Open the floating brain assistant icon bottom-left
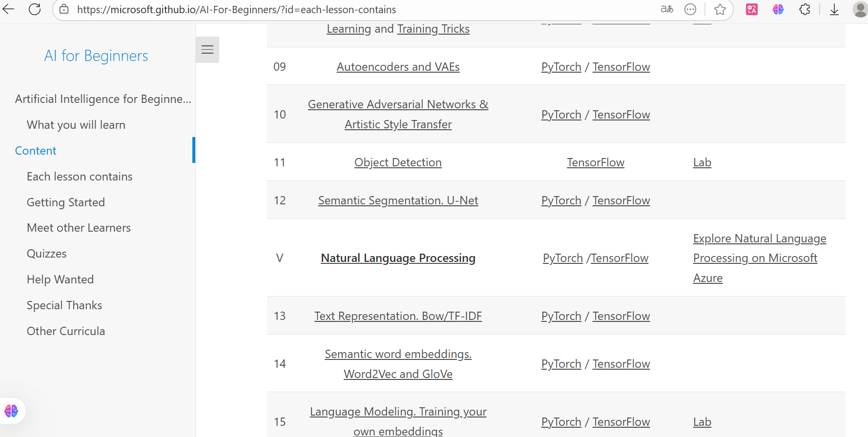 pyautogui.click(x=11, y=411)
